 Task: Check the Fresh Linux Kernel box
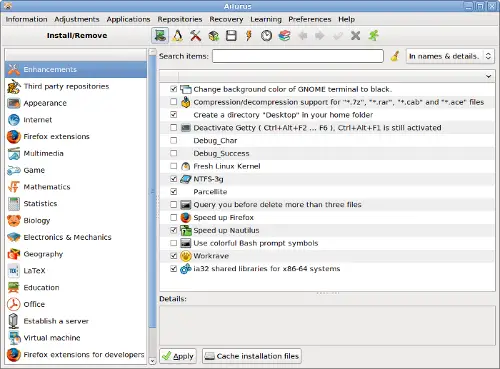click(x=173, y=166)
